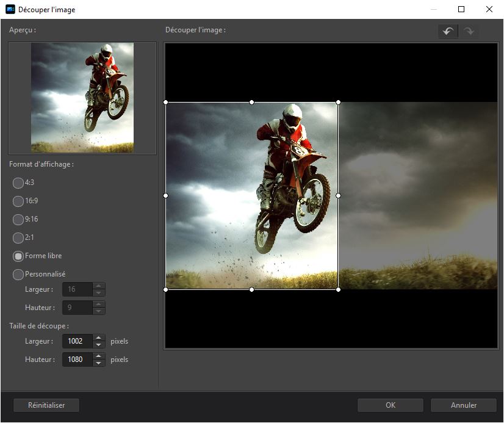Click the Aperçu preview thumbnail

(x=82, y=98)
